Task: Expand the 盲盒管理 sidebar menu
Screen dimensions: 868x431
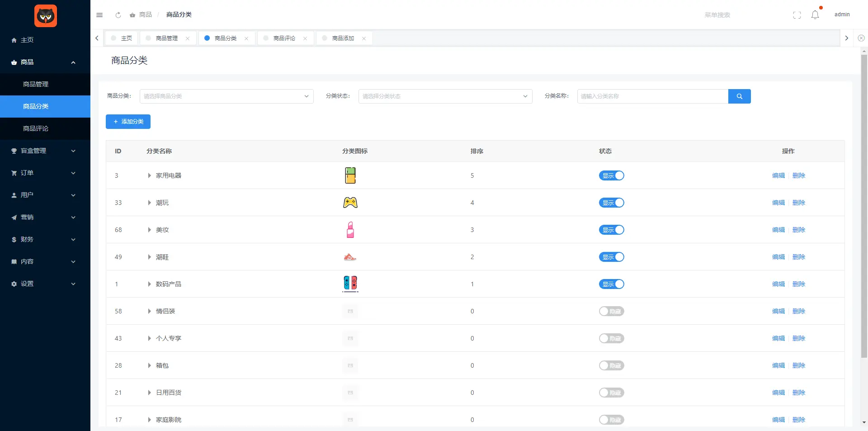Action: [44, 151]
